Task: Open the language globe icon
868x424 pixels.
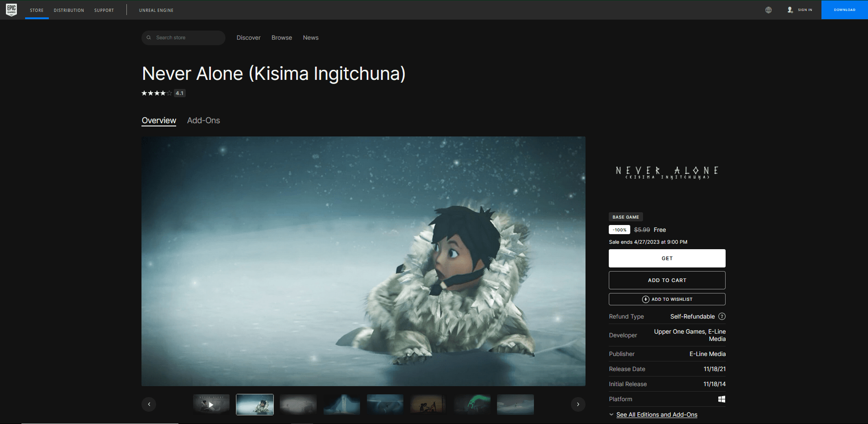Action: [x=769, y=10]
